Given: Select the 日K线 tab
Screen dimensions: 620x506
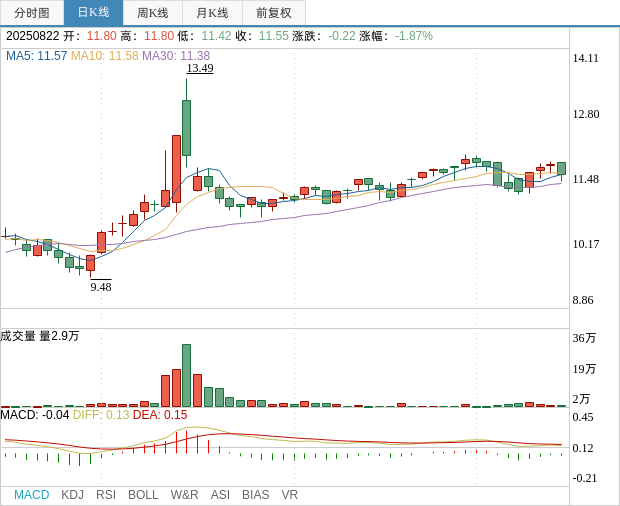Looking at the screenshot, I should click(93, 13).
